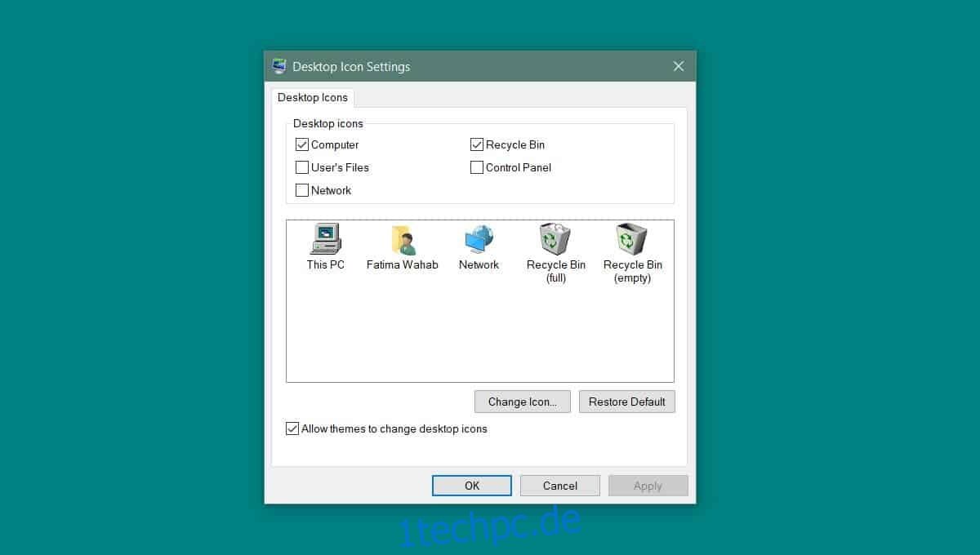Select the This PC icon preview

[x=324, y=239]
